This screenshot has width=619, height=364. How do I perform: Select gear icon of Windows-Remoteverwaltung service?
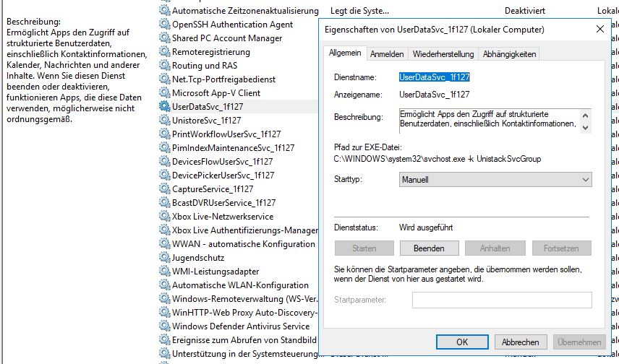point(164,298)
